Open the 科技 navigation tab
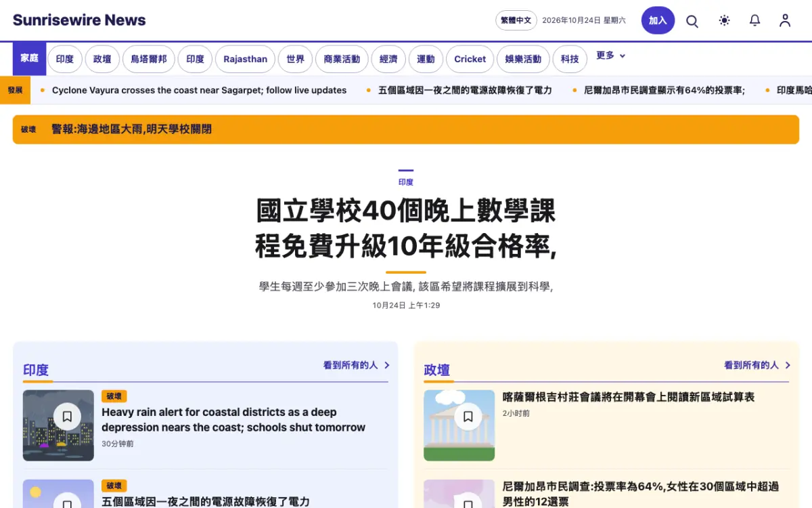Image resolution: width=812 pixels, height=508 pixels. tap(570, 59)
